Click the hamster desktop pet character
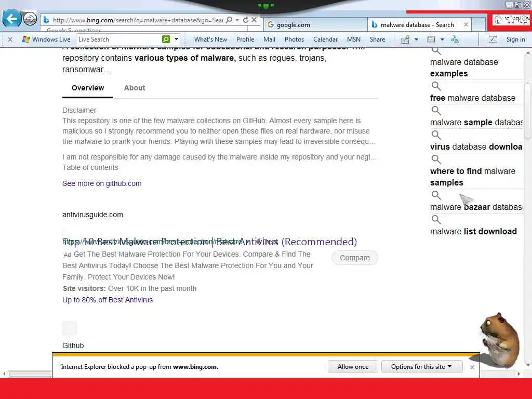The width and height of the screenshot is (532, 399). pos(499,340)
